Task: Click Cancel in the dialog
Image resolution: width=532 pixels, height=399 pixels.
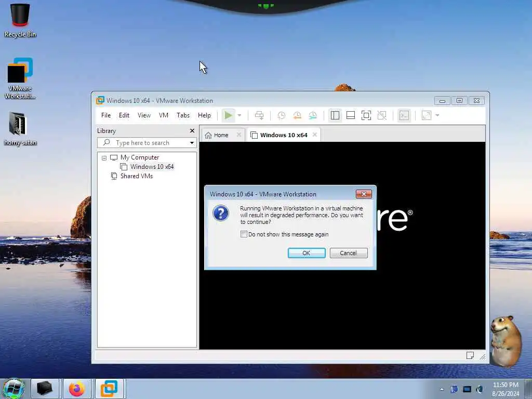Action: click(349, 253)
